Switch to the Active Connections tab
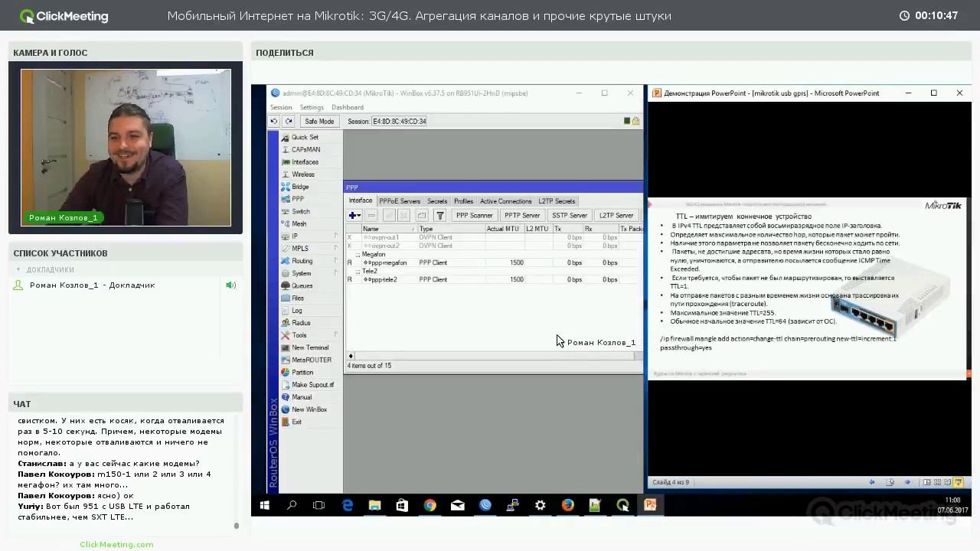 [x=505, y=201]
